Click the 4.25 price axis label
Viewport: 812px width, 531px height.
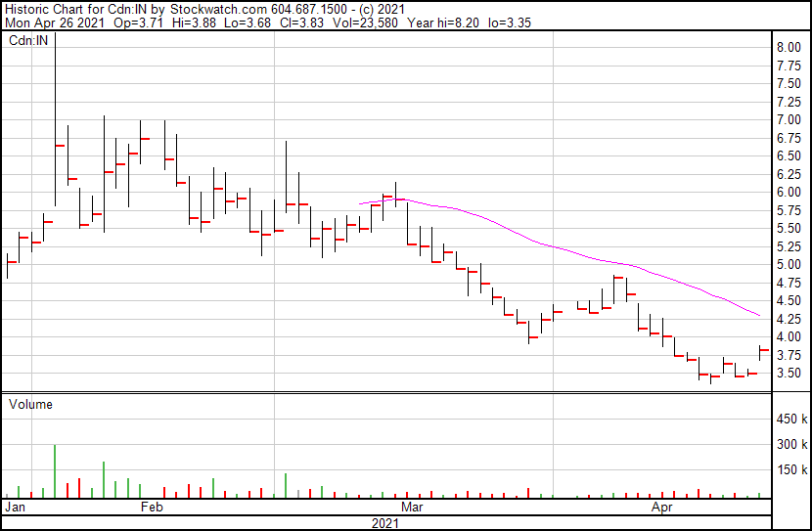tap(789, 320)
